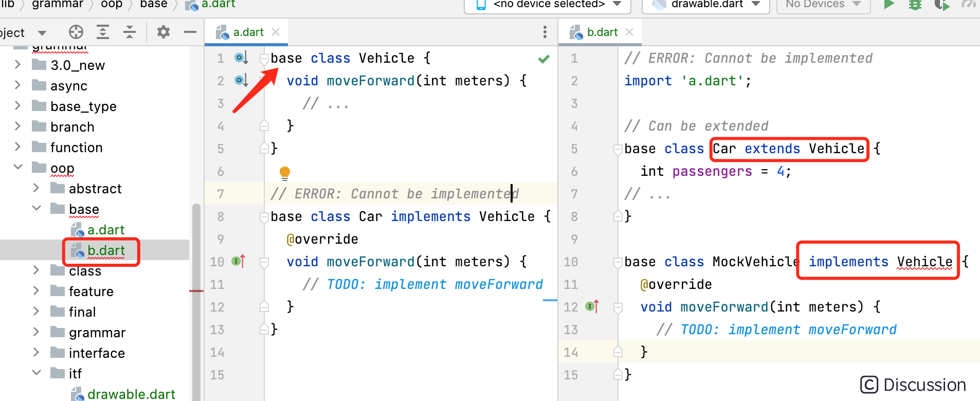
Task: Click the Discussion link
Action: 924,385
